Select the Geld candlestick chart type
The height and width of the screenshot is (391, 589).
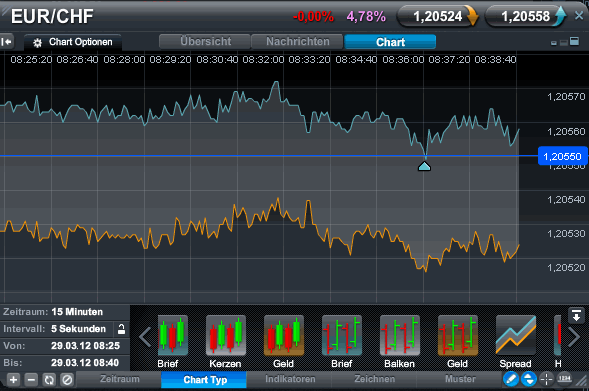[x=284, y=335]
